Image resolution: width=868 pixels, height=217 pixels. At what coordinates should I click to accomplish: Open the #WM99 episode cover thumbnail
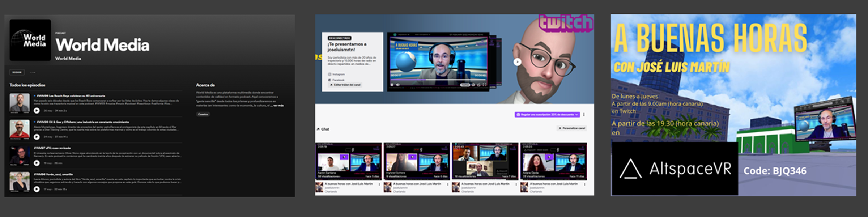(x=20, y=104)
